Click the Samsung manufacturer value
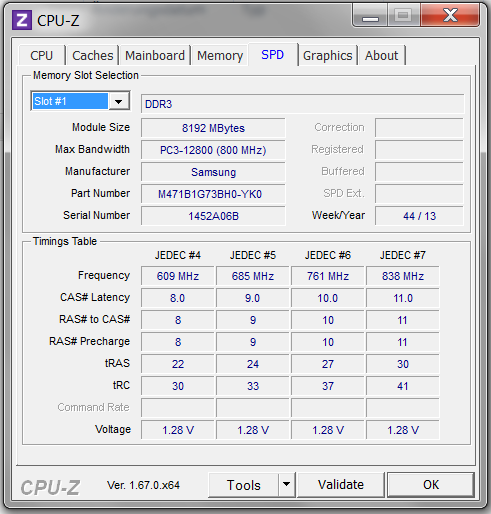This screenshot has height=514, width=491. pos(213,172)
